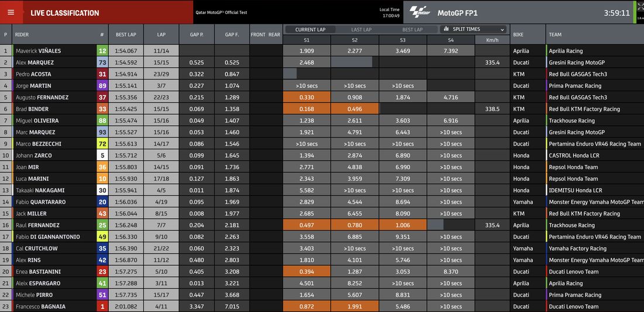The height and width of the screenshot is (312, 644).
Task: Click the purple number 89 badge
Action: 102,86
